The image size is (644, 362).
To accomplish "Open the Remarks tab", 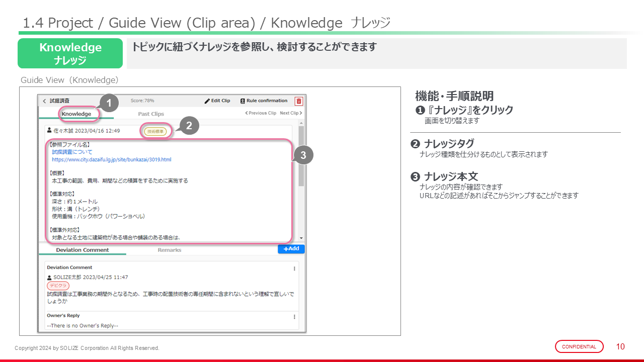I will [x=170, y=250].
